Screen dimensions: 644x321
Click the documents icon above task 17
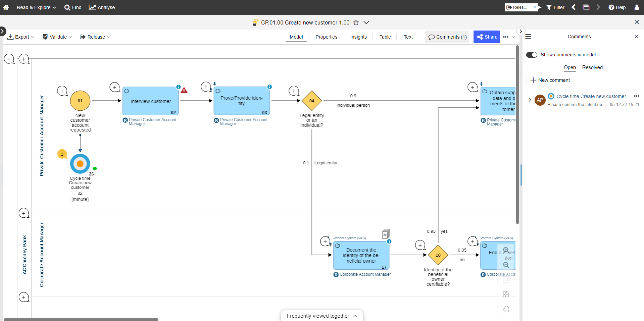[386, 233]
